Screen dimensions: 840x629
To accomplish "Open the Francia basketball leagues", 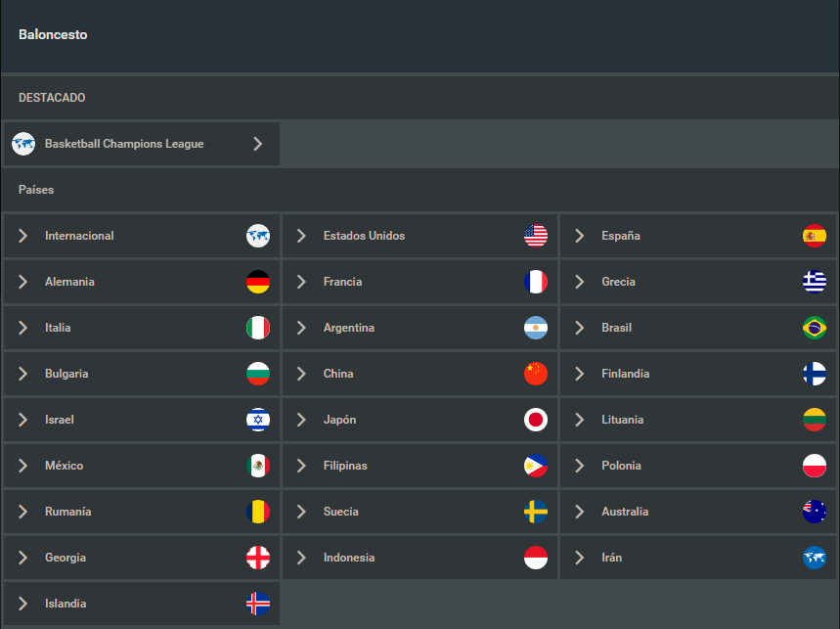I will (342, 282).
